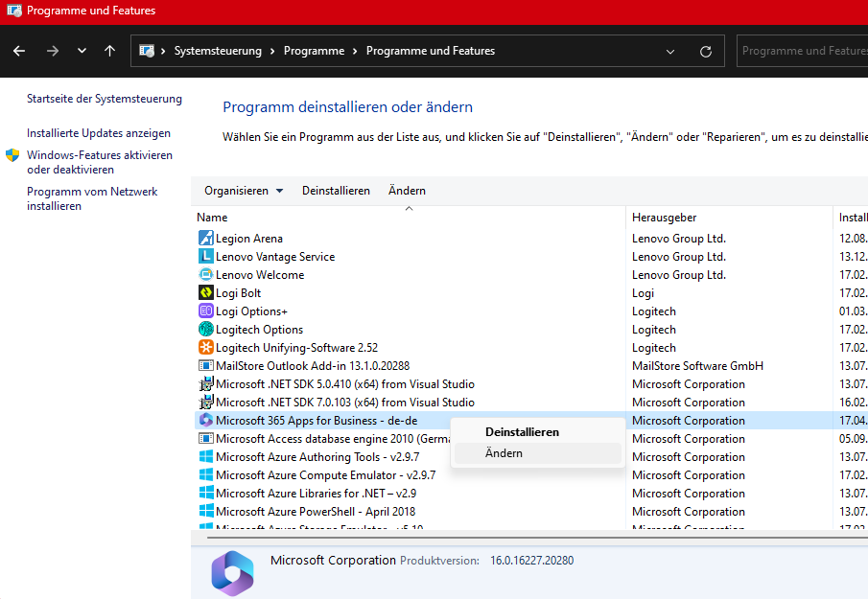This screenshot has height=599, width=868.
Task: Click the Access database engine 2010 icon
Action: point(206,439)
